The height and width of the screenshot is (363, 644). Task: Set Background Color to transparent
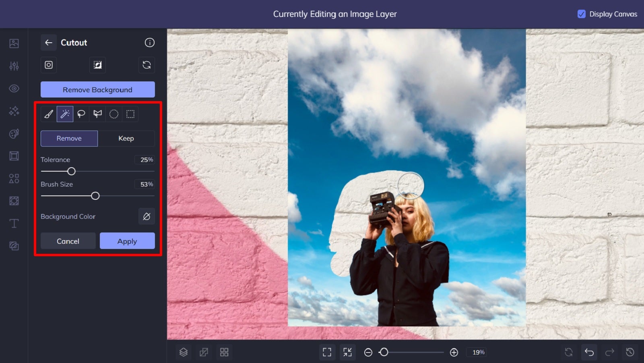pos(147,216)
